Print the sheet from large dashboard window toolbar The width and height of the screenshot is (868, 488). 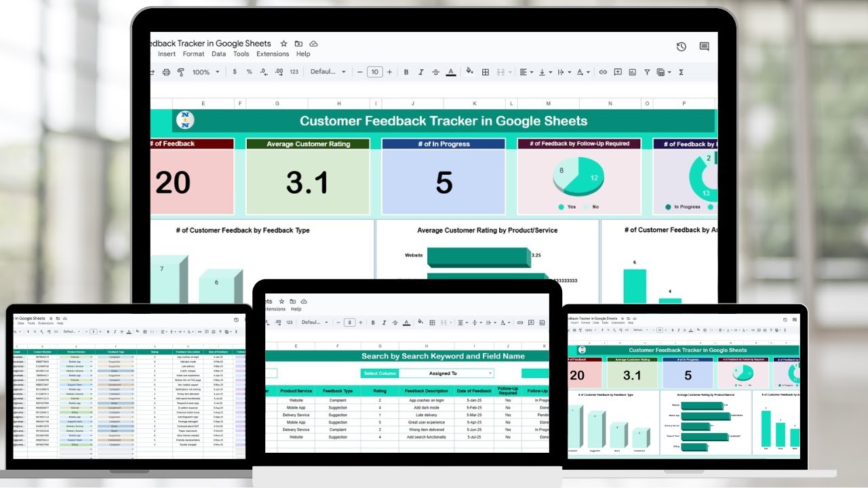(166, 72)
